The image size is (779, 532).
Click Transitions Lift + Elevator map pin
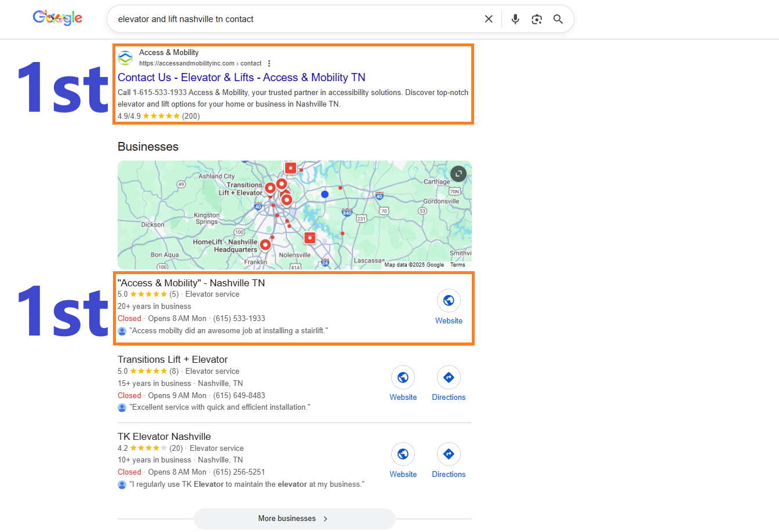tap(270, 188)
